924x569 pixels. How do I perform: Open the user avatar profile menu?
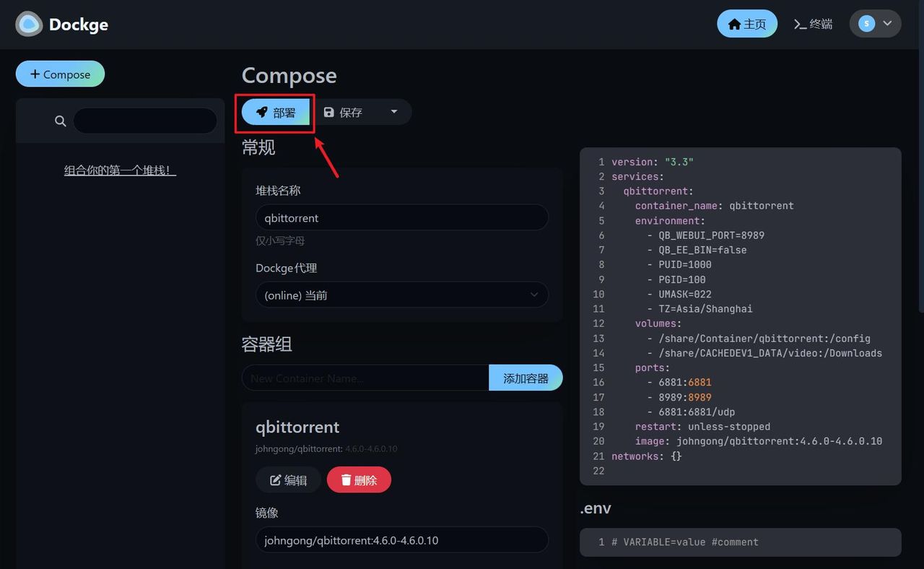(x=875, y=24)
